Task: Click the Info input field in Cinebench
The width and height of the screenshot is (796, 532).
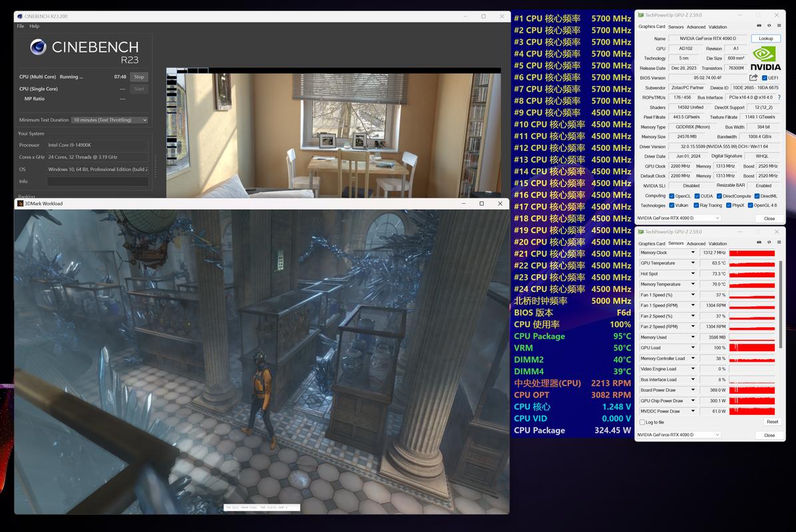Action: (x=97, y=181)
